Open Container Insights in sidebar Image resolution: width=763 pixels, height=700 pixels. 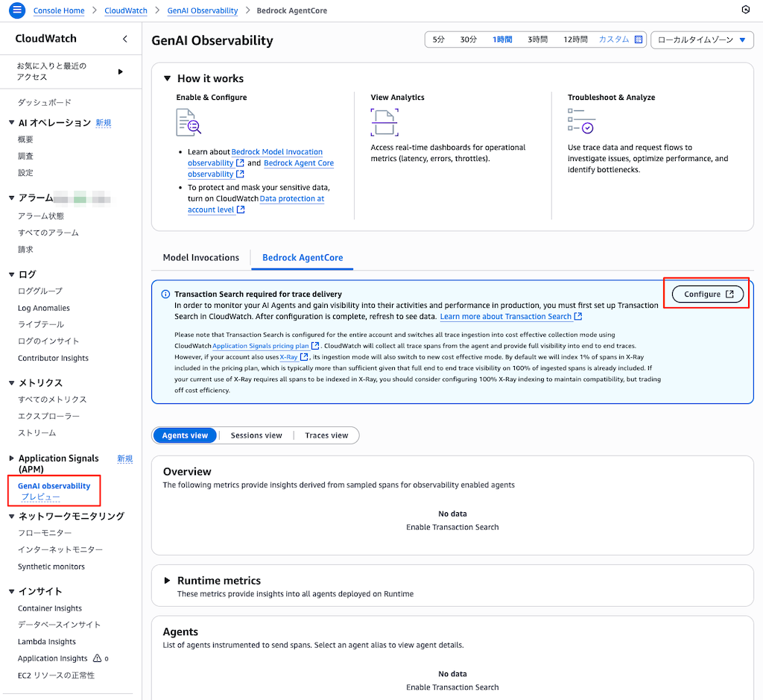50,608
